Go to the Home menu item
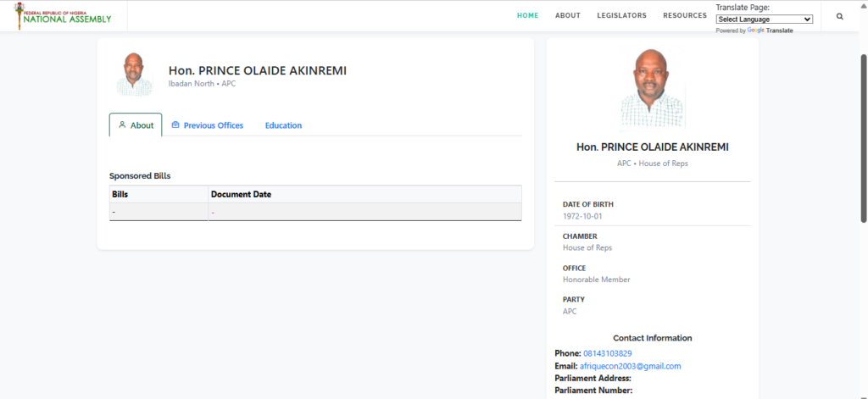Image resolution: width=868 pixels, height=399 pixels. pyautogui.click(x=527, y=16)
